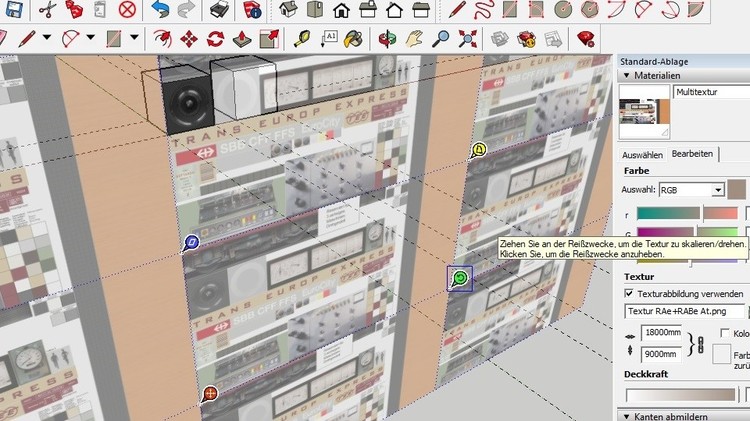Click the Print icon
750x421 pixels.
pyautogui.click(x=219, y=9)
